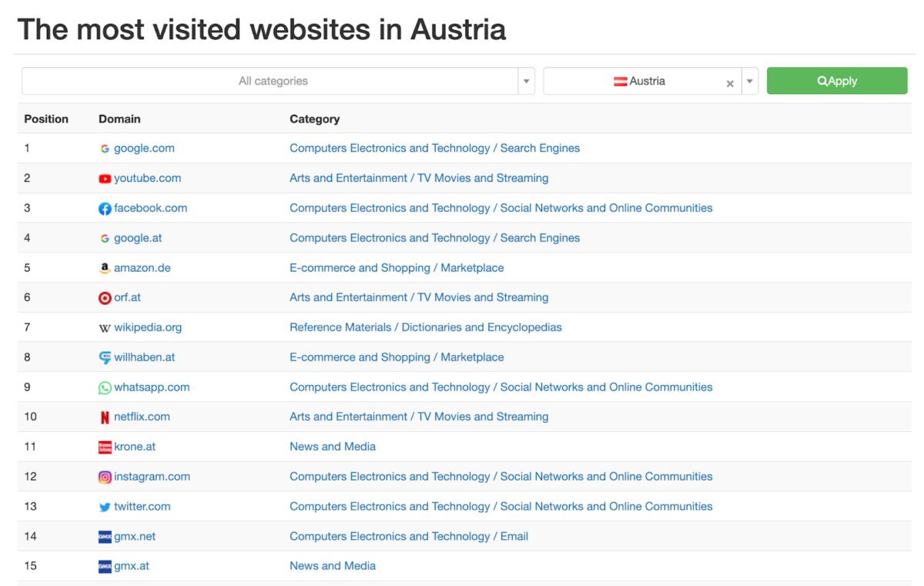Open the instagram.com domain link
The image size is (924, 586).
152,477
